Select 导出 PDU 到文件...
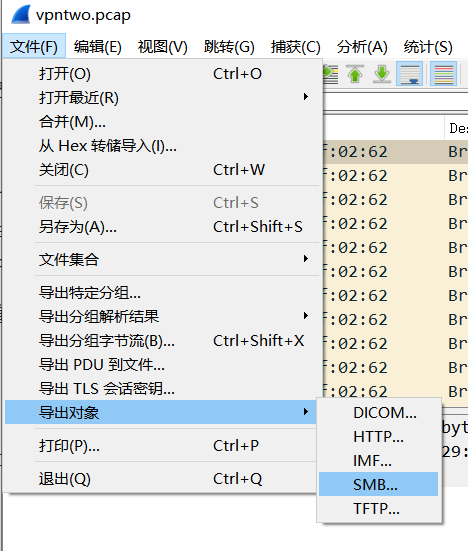This screenshot has height=551, width=468. click(163, 364)
